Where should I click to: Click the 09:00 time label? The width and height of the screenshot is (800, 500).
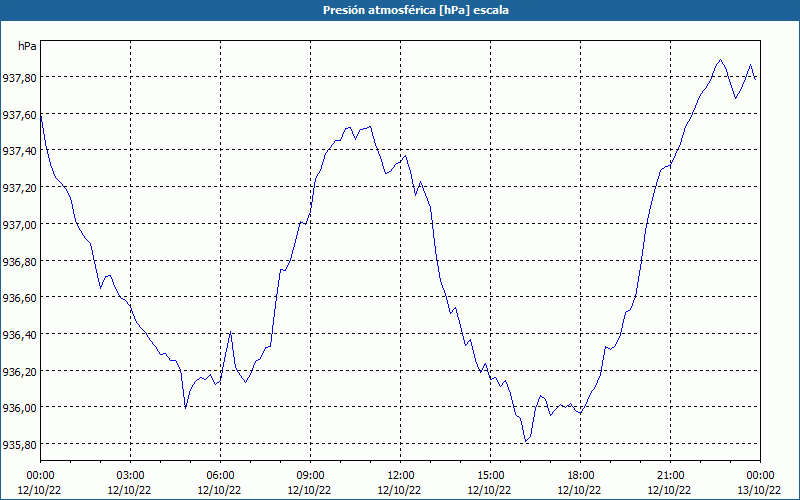(x=310, y=476)
